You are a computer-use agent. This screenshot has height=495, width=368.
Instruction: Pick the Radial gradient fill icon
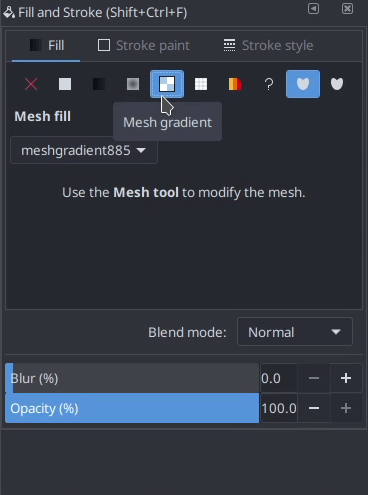133,84
